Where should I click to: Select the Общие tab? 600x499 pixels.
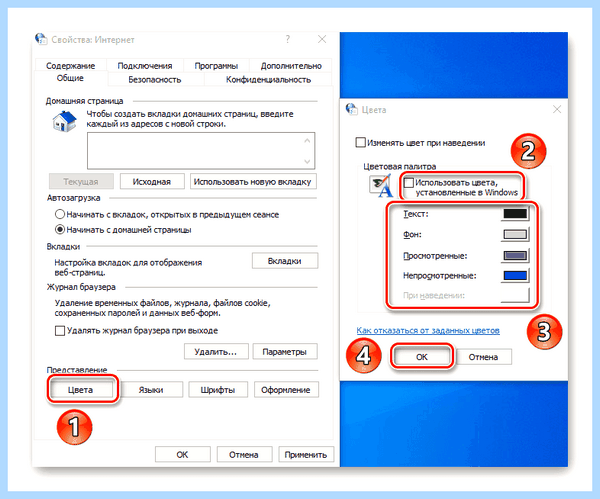tap(70, 78)
